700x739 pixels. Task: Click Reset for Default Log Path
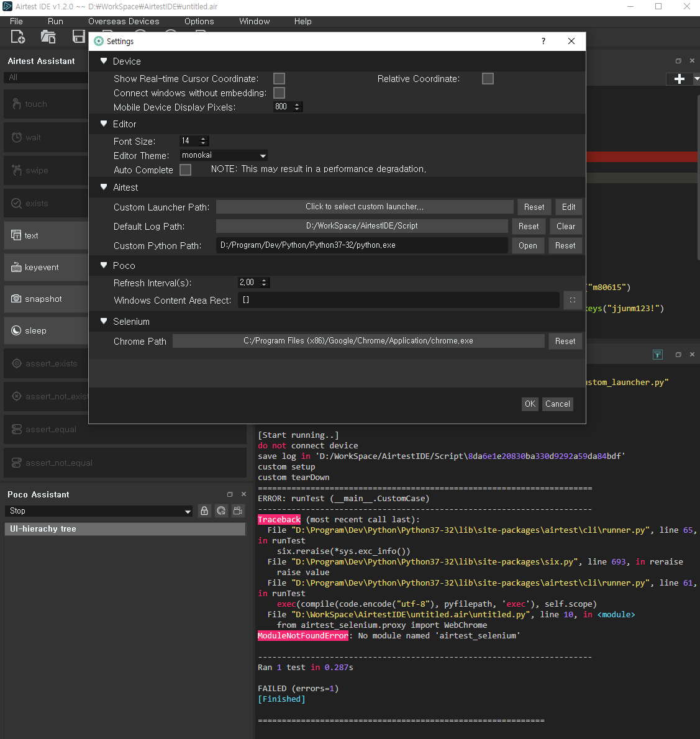[529, 226]
